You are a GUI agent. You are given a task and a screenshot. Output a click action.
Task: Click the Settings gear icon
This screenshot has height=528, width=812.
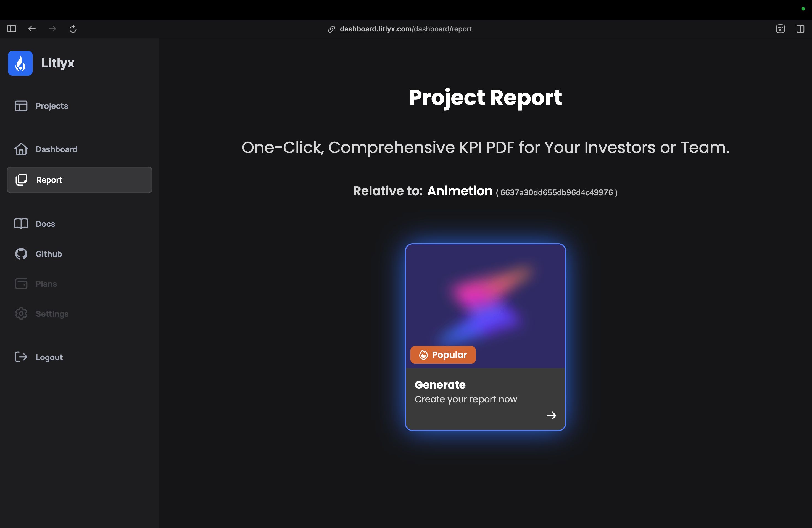[21, 313]
